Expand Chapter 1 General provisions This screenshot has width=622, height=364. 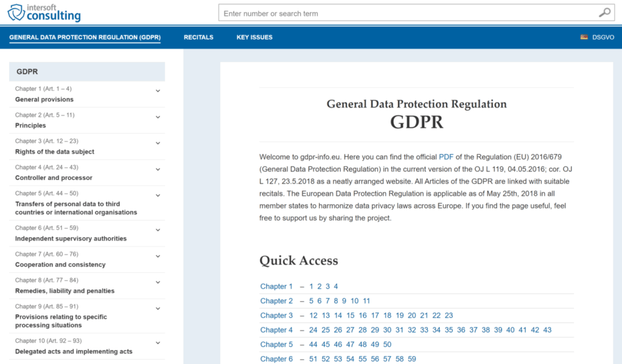pyautogui.click(x=86, y=94)
